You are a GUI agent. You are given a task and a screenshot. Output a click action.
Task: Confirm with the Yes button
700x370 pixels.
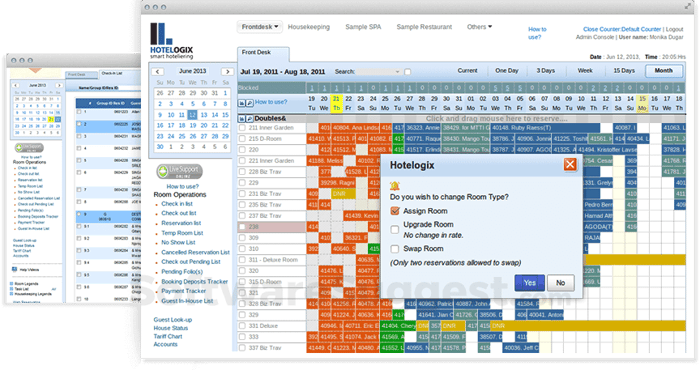pos(529,283)
